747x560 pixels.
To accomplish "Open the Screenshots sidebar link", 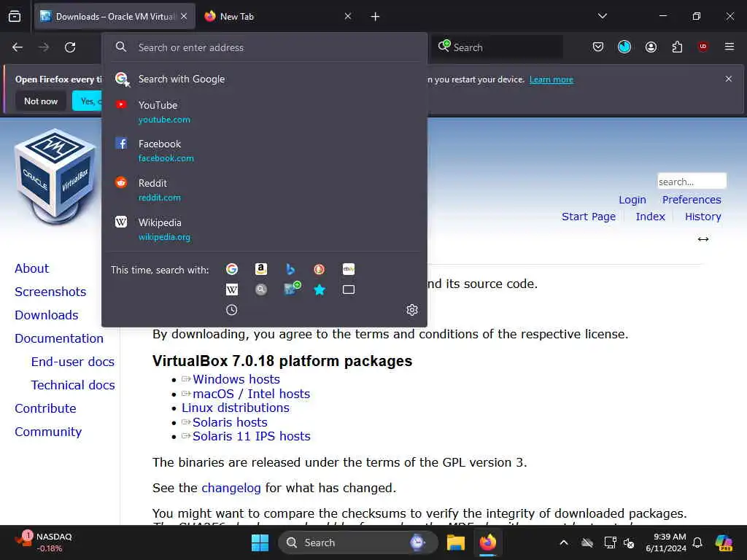I will (x=50, y=292).
